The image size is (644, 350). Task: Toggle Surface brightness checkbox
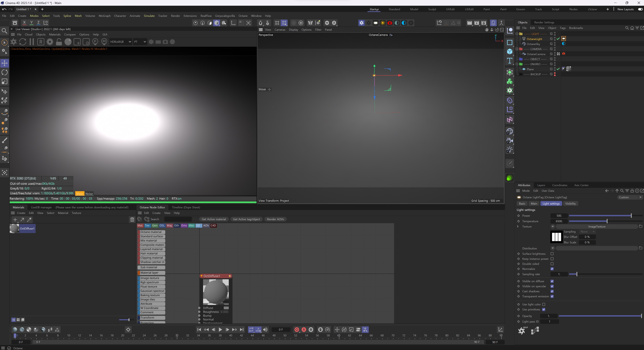(x=552, y=254)
